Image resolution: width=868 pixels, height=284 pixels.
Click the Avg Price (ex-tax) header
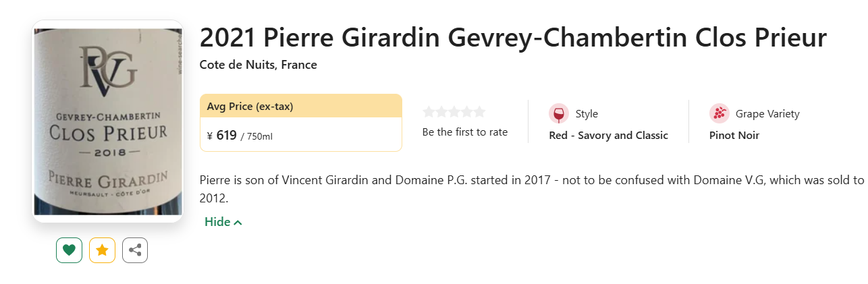250,106
